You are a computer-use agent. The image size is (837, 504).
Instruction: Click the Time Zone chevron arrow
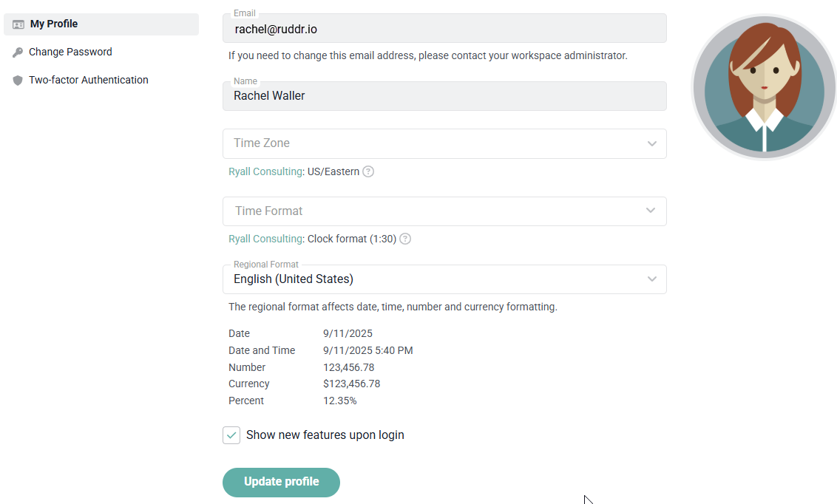[651, 143]
